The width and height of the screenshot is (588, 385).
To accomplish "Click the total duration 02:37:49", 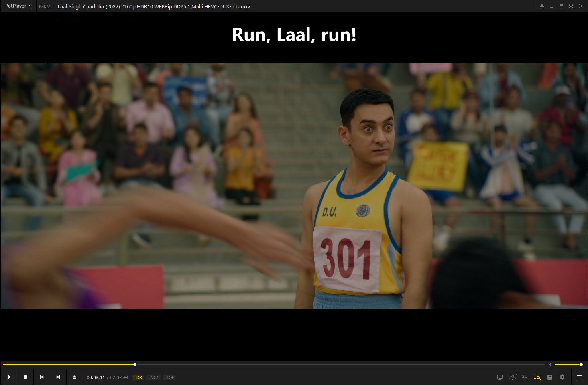I will pos(119,377).
